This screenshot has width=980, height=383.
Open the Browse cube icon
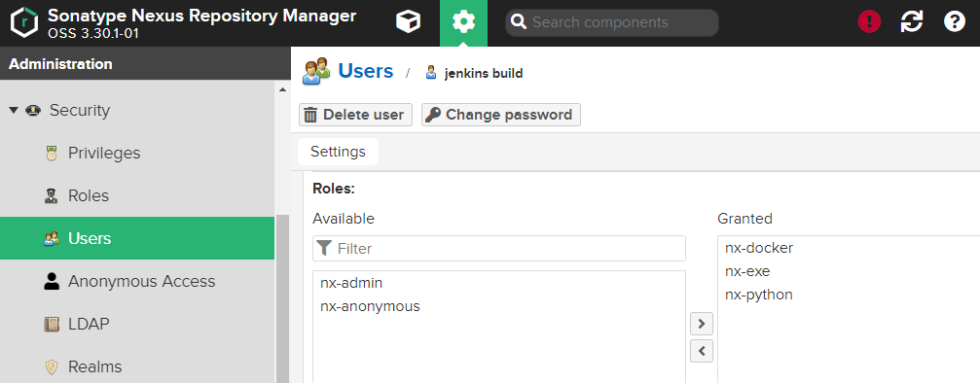pos(408,22)
